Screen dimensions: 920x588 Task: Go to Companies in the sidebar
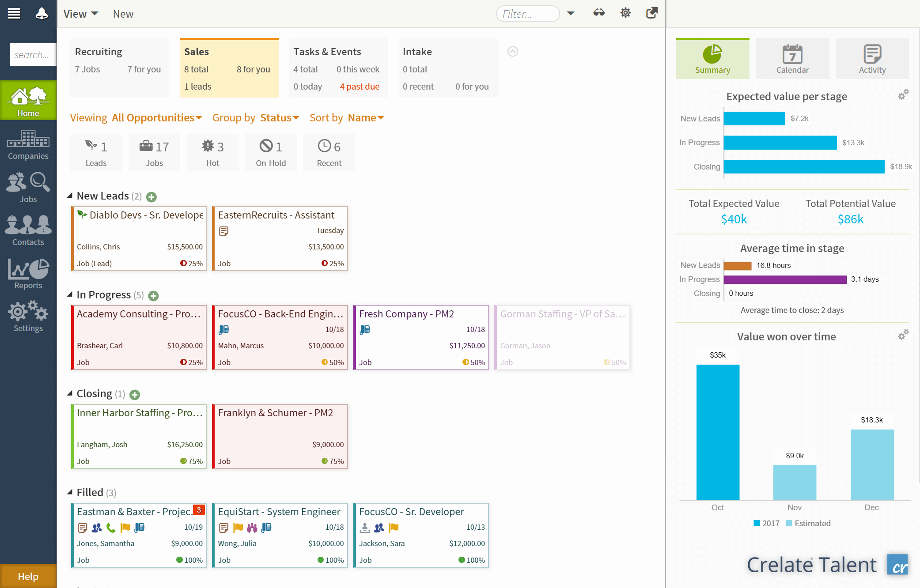pyautogui.click(x=28, y=145)
